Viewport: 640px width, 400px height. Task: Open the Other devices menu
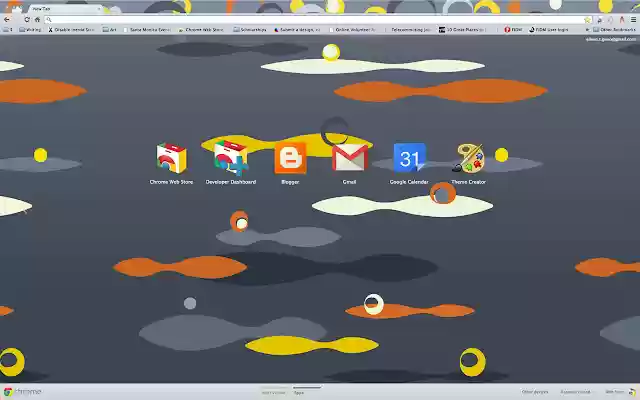point(535,392)
